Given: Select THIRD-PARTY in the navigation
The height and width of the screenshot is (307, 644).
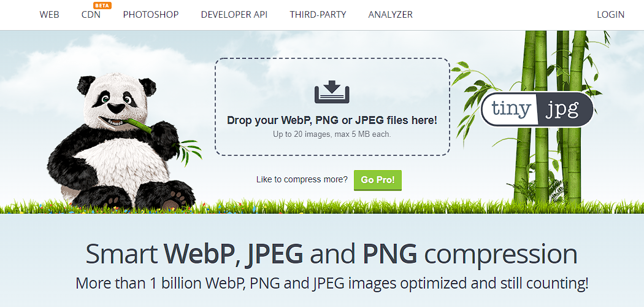Looking at the screenshot, I should point(318,14).
